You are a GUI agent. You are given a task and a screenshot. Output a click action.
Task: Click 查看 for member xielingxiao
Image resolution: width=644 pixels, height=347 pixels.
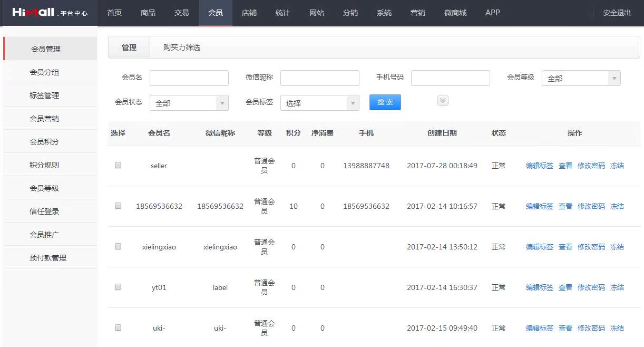pyautogui.click(x=565, y=247)
